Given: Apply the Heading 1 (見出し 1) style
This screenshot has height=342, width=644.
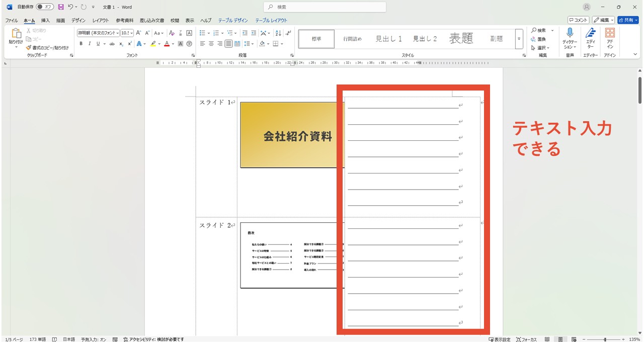Looking at the screenshot, I should coord(389,39).
